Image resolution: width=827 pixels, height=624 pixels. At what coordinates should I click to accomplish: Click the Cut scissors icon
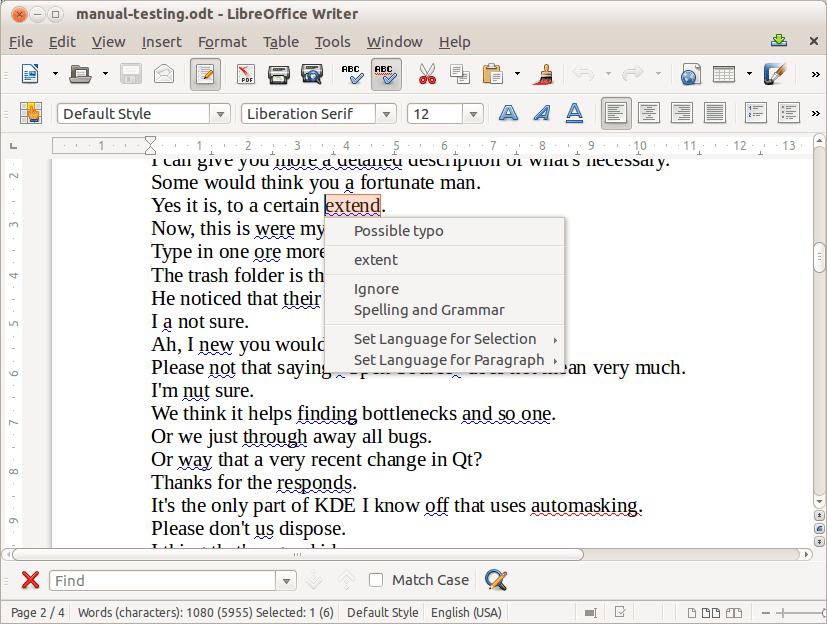coord(427,74)
